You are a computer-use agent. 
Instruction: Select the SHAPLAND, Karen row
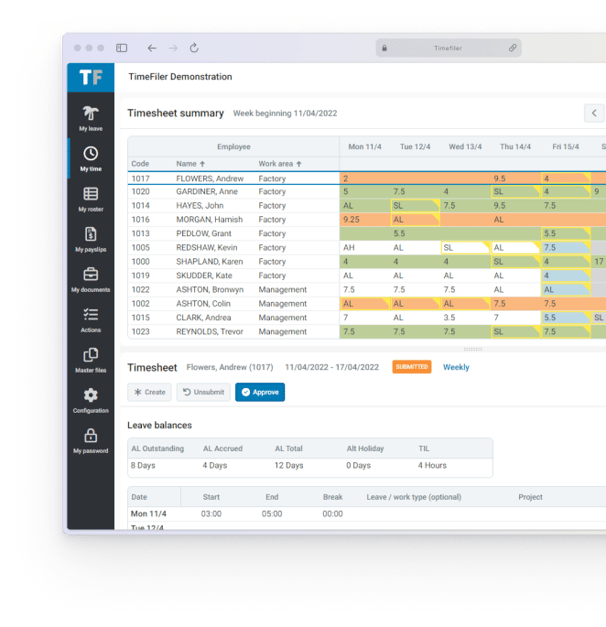(367, 262)
